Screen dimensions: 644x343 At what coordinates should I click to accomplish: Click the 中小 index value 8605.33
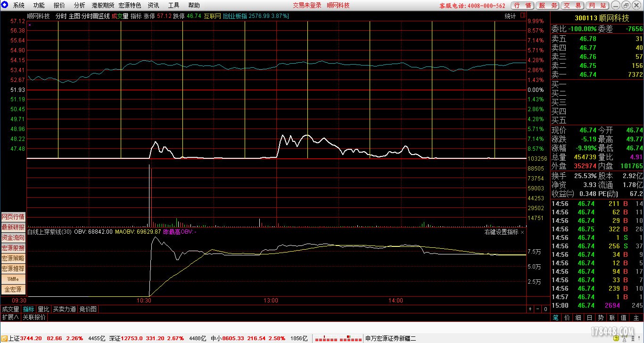click(x=234, y=338)
